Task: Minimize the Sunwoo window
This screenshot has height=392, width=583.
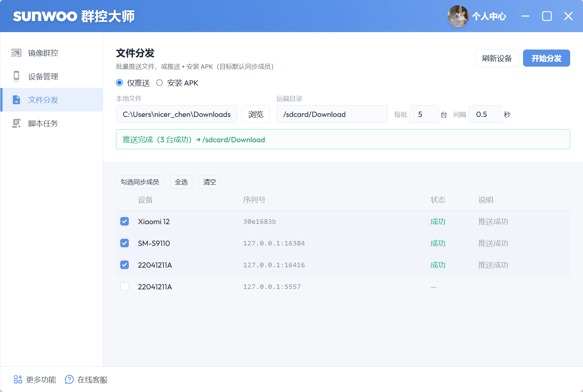Action: tap(525, 16)
